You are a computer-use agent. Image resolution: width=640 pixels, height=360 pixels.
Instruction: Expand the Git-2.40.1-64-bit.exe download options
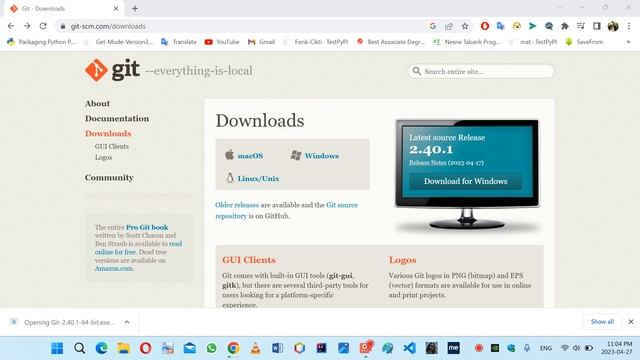coord(127,322)
